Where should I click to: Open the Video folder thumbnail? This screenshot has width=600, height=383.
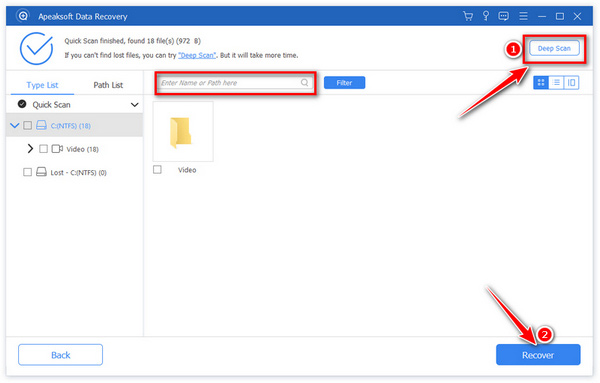point(183,132)
